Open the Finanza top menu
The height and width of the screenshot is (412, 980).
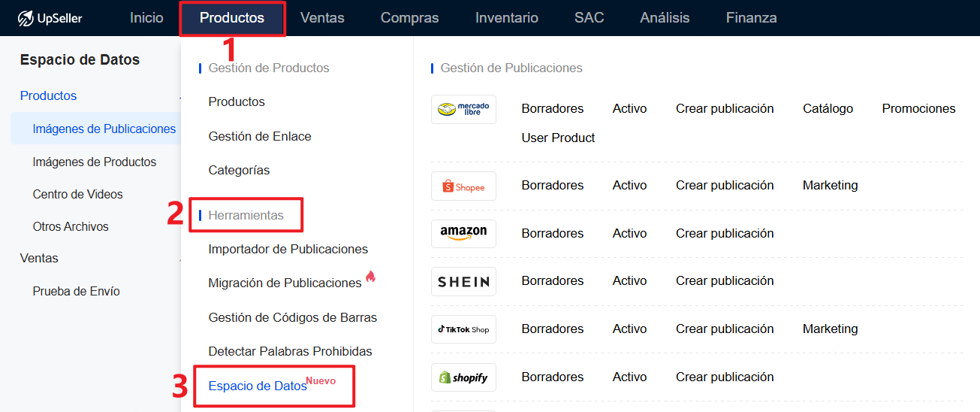pyautogui.click(x=751, y=18)
